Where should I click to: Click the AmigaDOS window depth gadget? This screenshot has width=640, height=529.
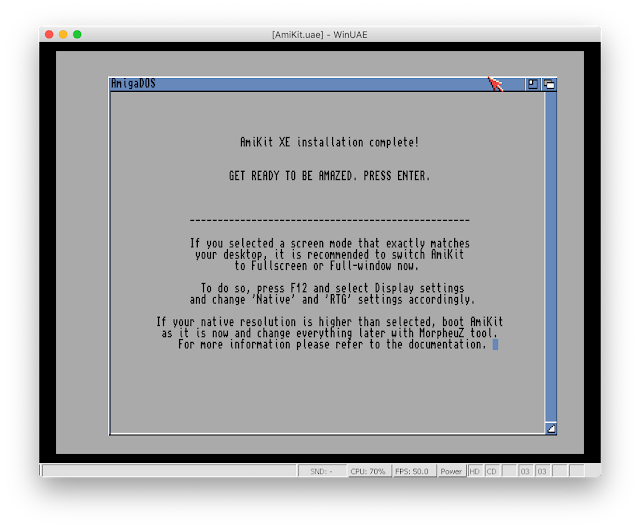tap(550, 84)
